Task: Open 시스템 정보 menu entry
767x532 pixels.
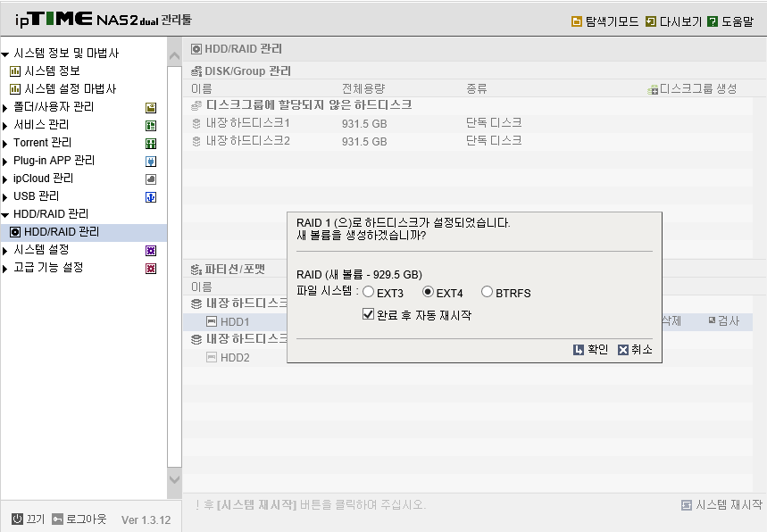Action: [53, 71]
